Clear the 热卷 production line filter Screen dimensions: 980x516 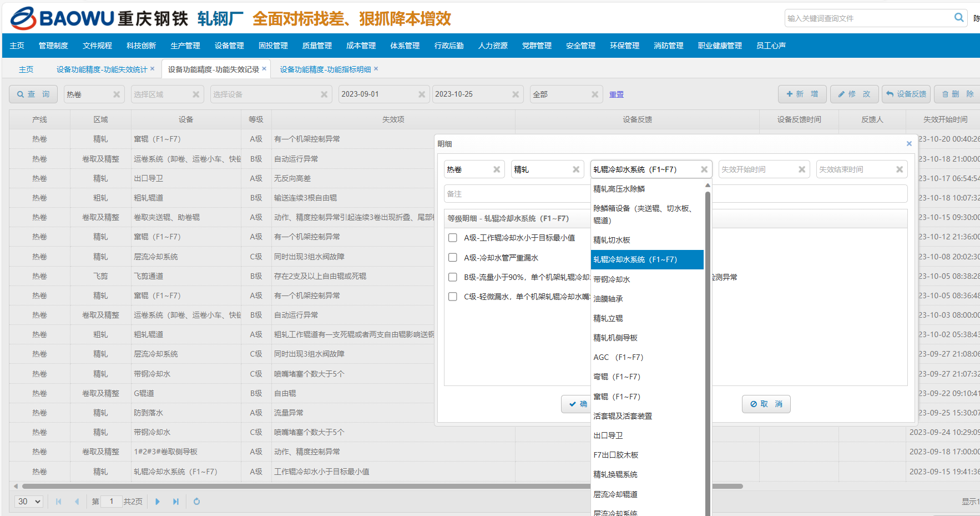(x=117, y=94)
